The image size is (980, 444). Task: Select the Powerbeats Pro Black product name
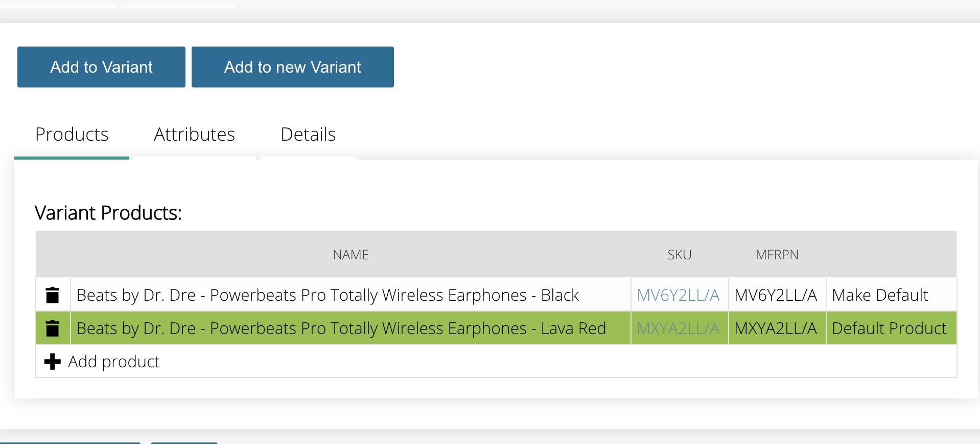[328, 295]
